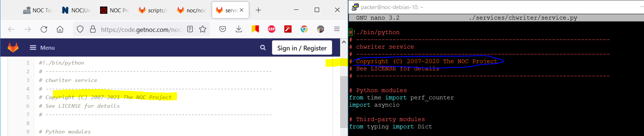
Task: Click the PuTTY icon in terminal title bar
Action: (355, 7)
